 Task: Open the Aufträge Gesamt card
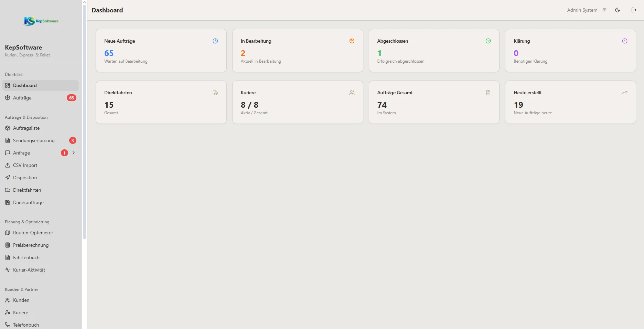point(434,102)
